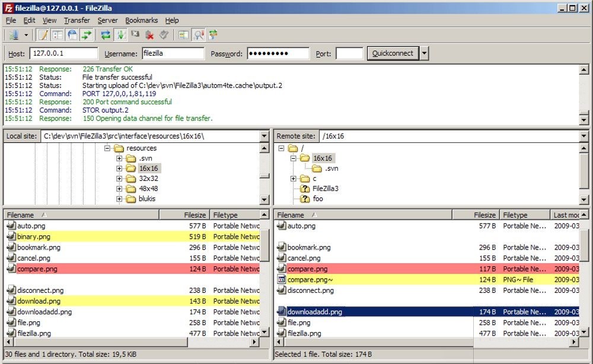Reconnect to the last used server
The image size is (593, 364).
[x=164, y=35]
